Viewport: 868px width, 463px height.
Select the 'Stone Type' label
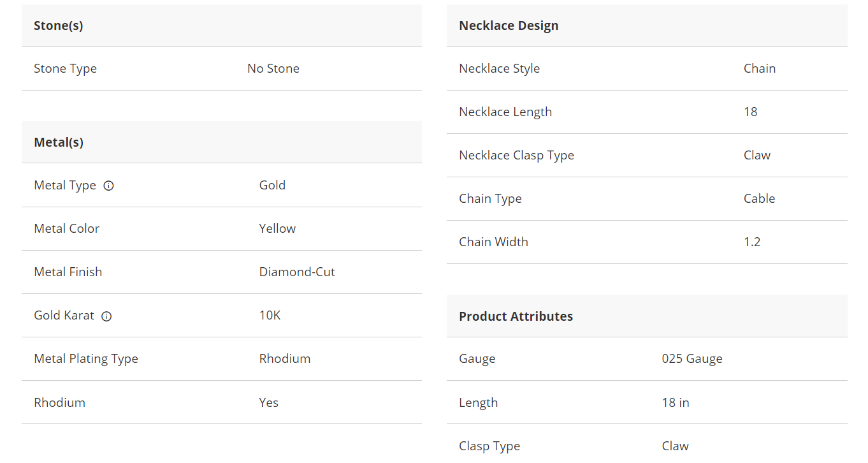click(65, 68)
